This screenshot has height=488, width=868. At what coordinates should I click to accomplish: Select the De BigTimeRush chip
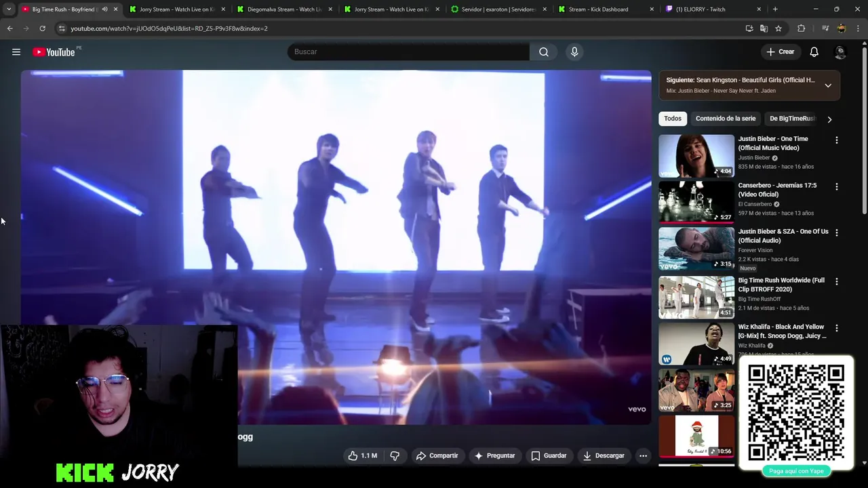pyautogui.click(x=792, y=119)
